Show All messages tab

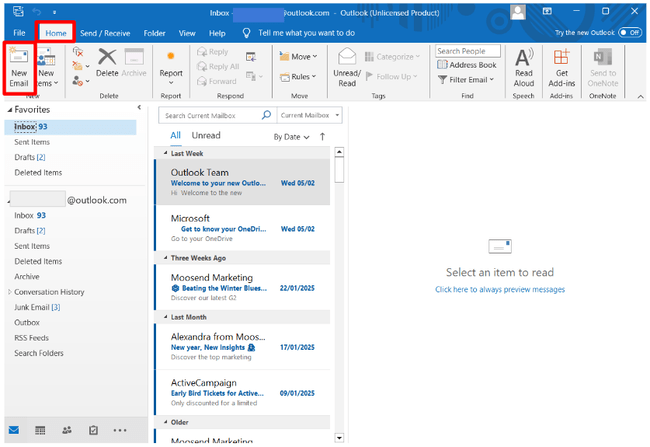175,136
